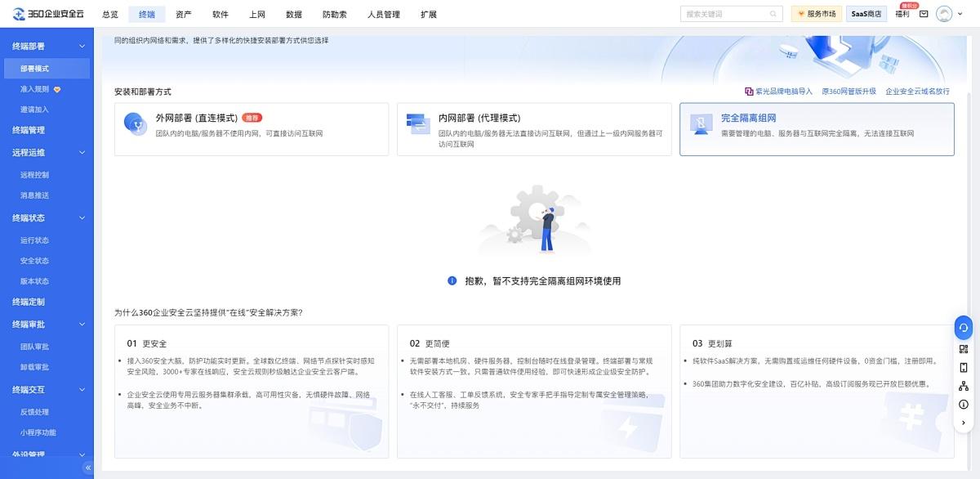980x479 pixels.
Task: Select the 完全隔离组网 card
Action: coord(817,129)
